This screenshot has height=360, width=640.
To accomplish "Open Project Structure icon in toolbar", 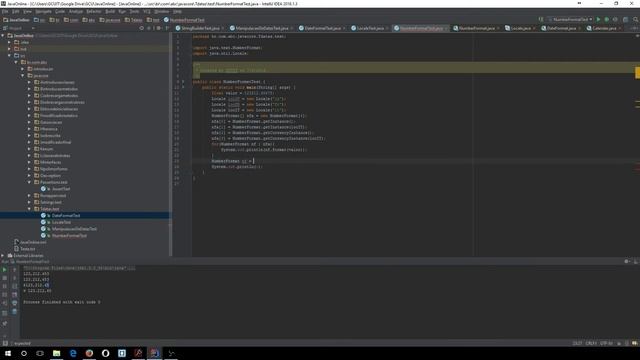I will 625,19.
